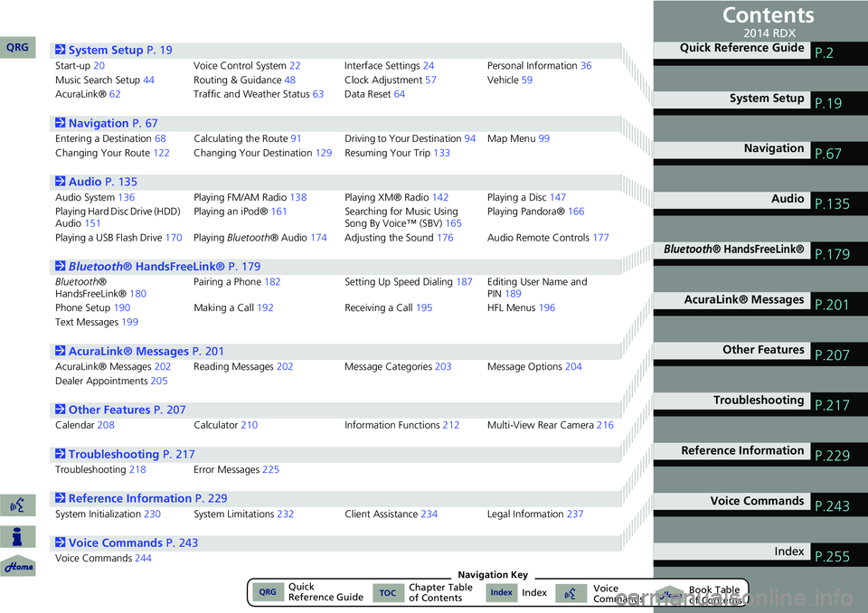Go to Start-up page 20
The width and height of the screenshot is (868, 613).
tap(80, 65)
